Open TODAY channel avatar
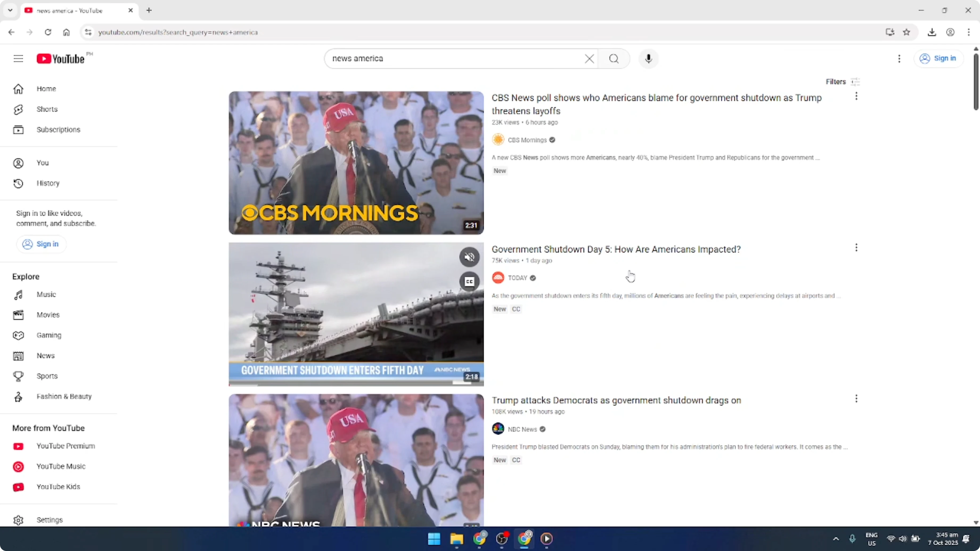 [498, 278]
